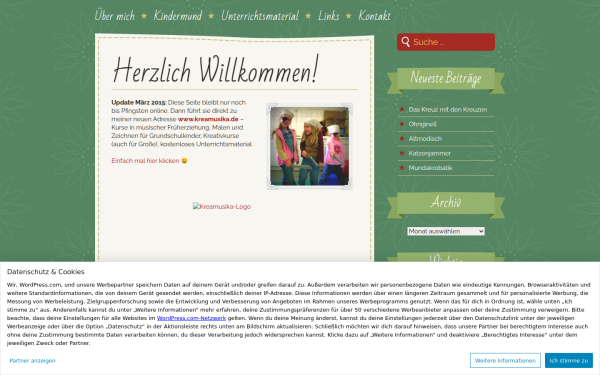
Task: Click the Datenschutz & Cookies banner title
Action: (x=46, y=272)
